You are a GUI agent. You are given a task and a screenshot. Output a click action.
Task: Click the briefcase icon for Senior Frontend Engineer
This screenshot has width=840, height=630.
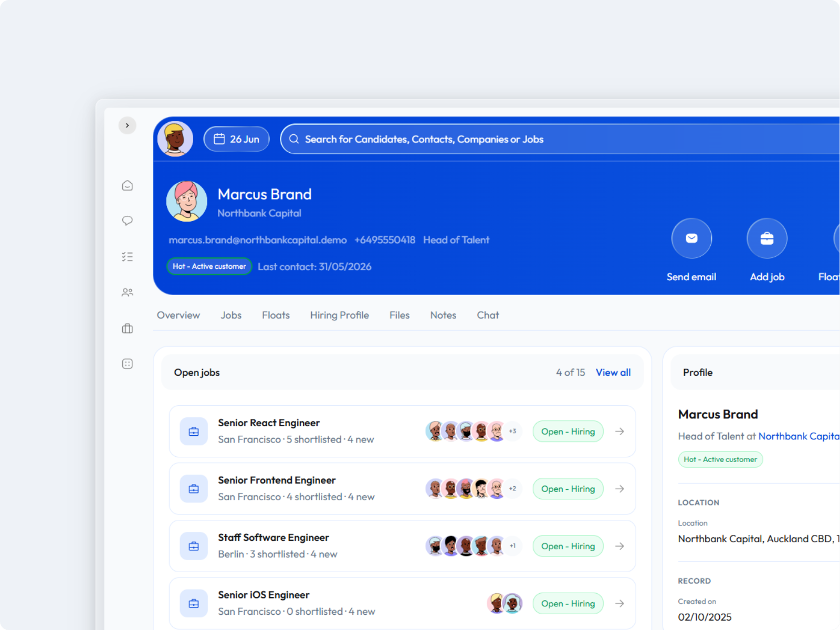[194, 489]
